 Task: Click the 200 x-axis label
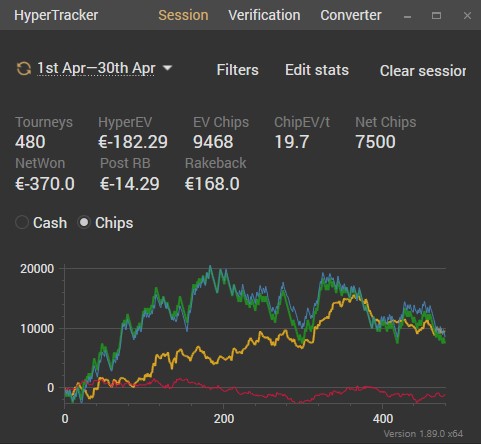(224, 419)
